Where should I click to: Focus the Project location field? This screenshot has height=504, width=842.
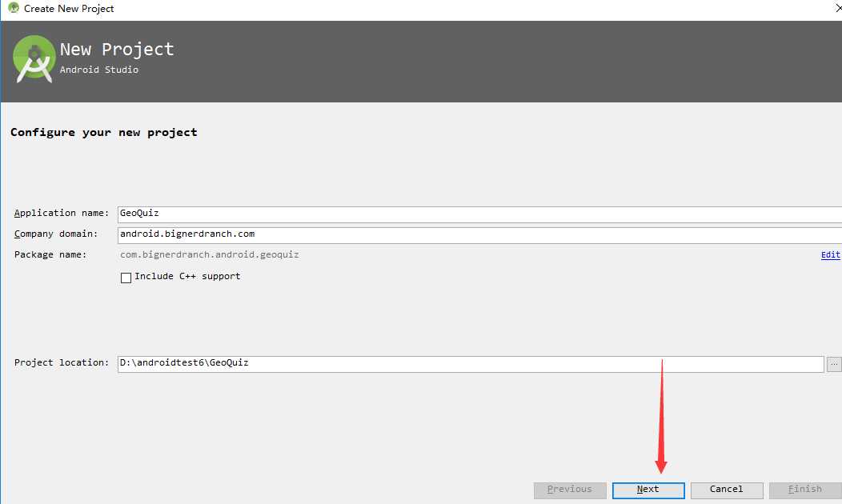[471, 364]
